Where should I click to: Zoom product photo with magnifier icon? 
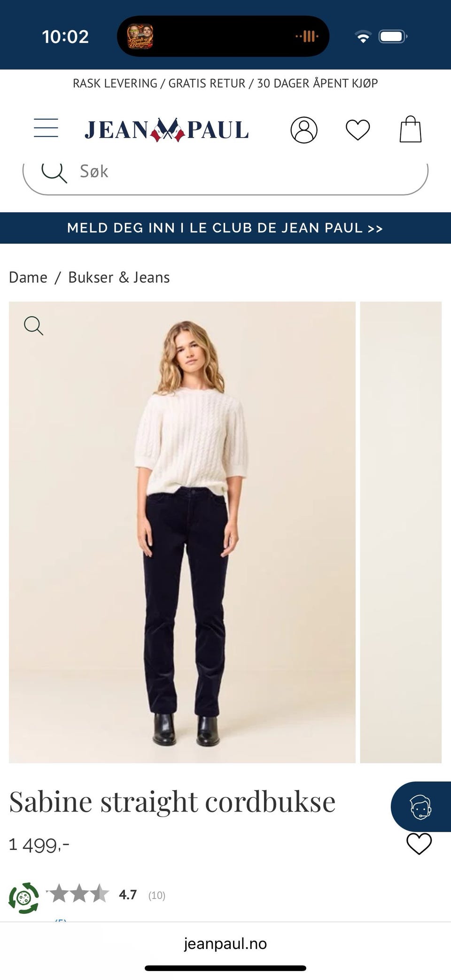[x=34, y=325]
